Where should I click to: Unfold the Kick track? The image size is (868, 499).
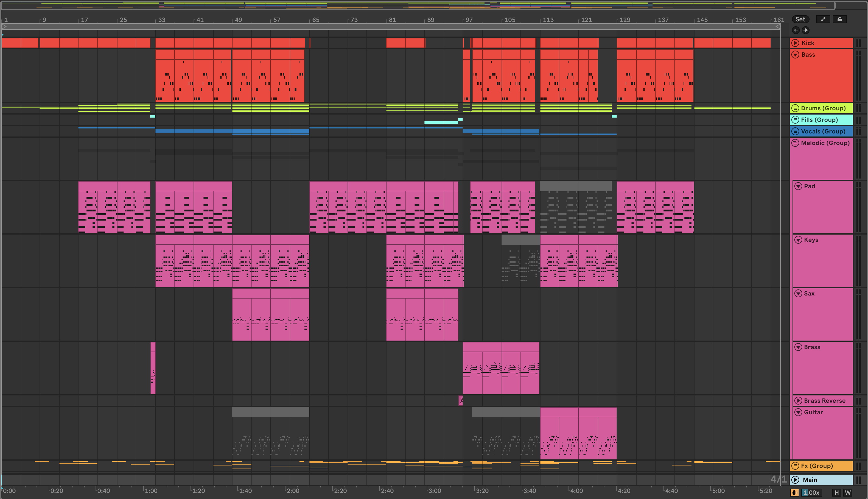[795, 43]
